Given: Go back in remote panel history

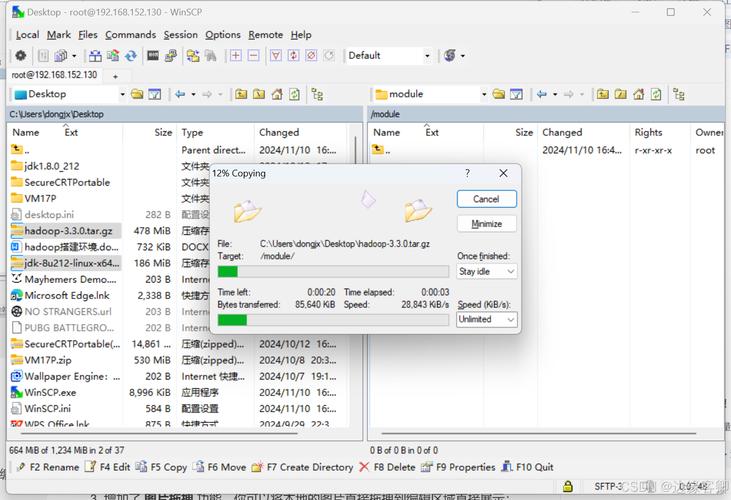Looking at the screenshot, I should pyautogui.click(x=542, y=94).
